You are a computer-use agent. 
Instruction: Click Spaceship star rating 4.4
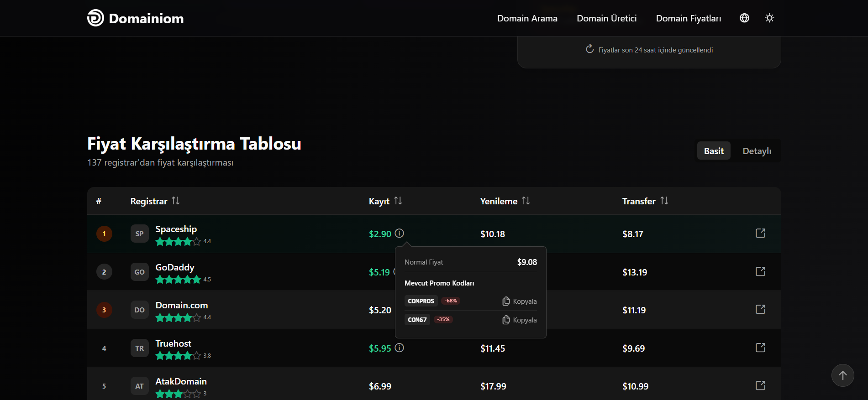click(x=183, y=241)
